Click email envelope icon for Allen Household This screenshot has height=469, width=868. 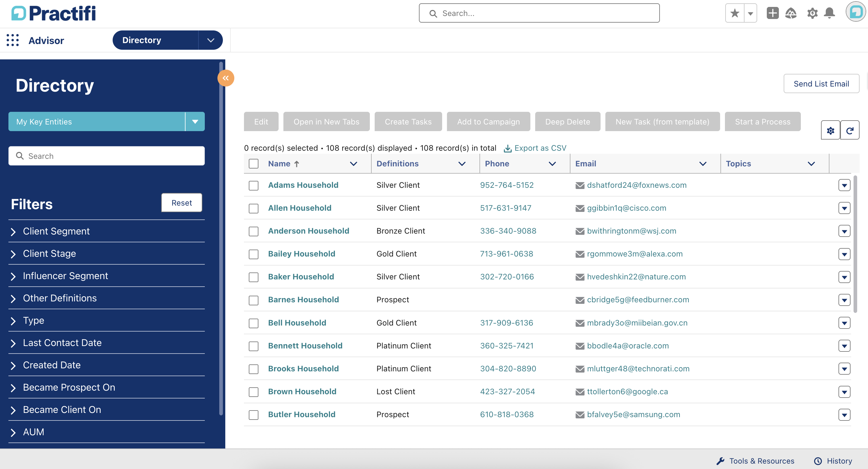tap(580, 208)
